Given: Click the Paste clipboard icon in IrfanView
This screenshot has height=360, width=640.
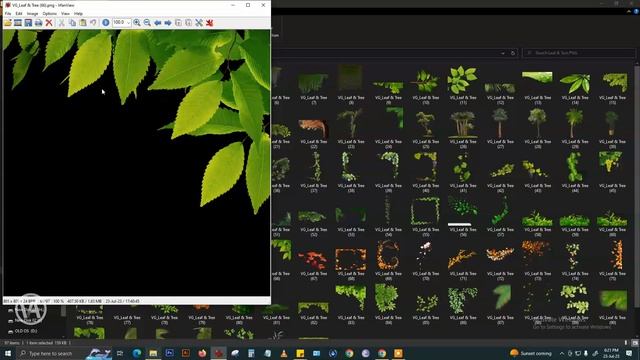Looking at the screenshot, I should pyautogui.click(x=83, y=23).
